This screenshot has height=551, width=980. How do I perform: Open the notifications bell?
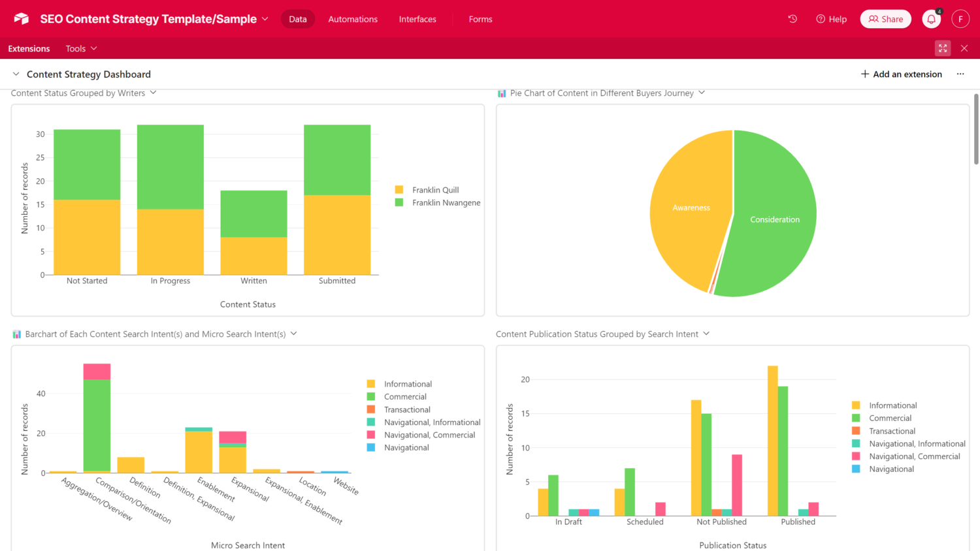tap(931, 19)
